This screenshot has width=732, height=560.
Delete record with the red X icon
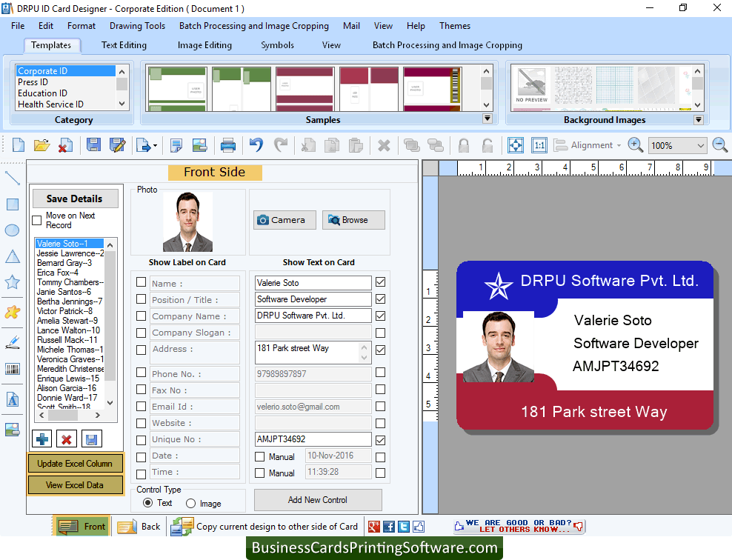66,439
